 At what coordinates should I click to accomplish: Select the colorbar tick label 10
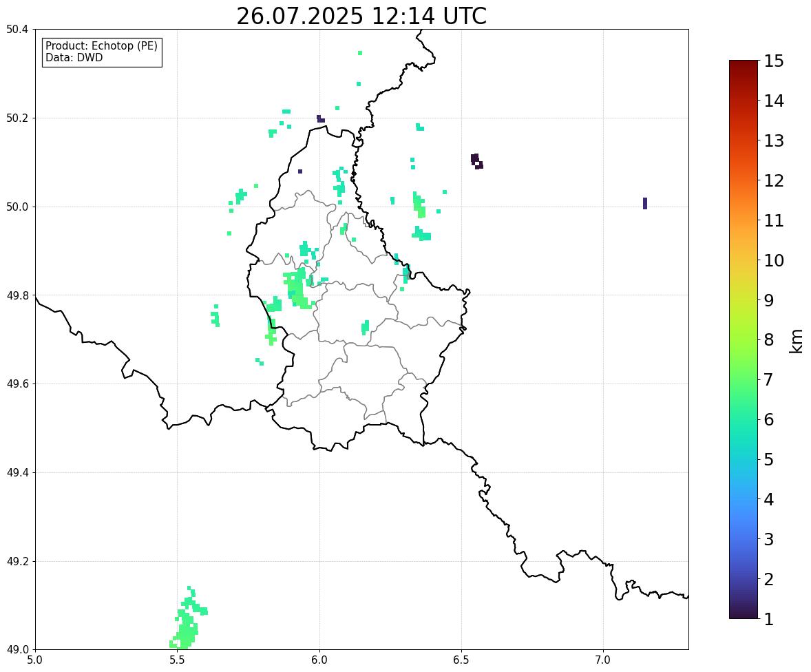pyautogui.click(x=774, y=260)
